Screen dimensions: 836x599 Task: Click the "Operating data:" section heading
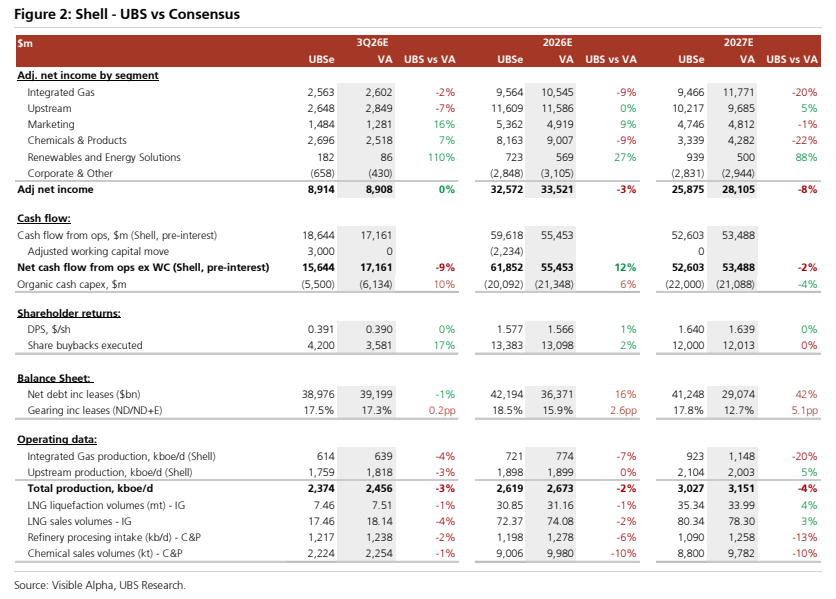click(57, 439)
